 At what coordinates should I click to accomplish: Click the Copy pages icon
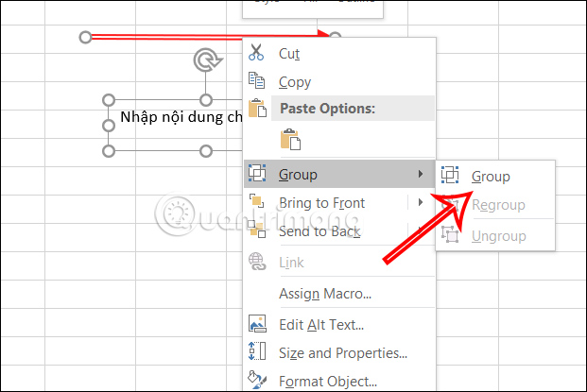point(257,80)
